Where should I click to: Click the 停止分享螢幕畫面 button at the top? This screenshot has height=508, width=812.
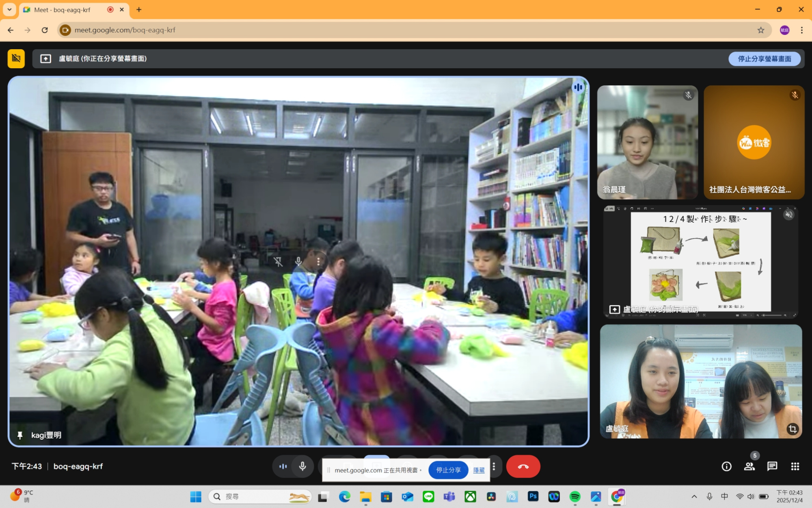(x=764, y=59)
